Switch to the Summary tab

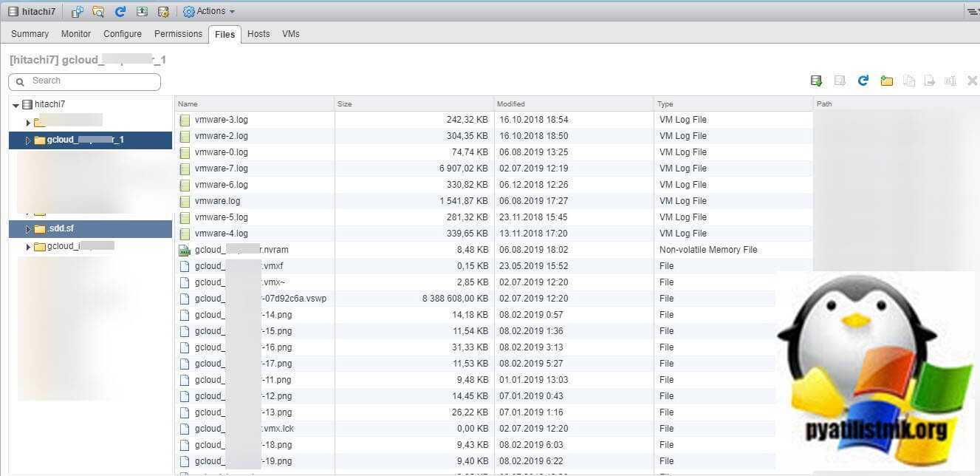[x=30, y=34]
